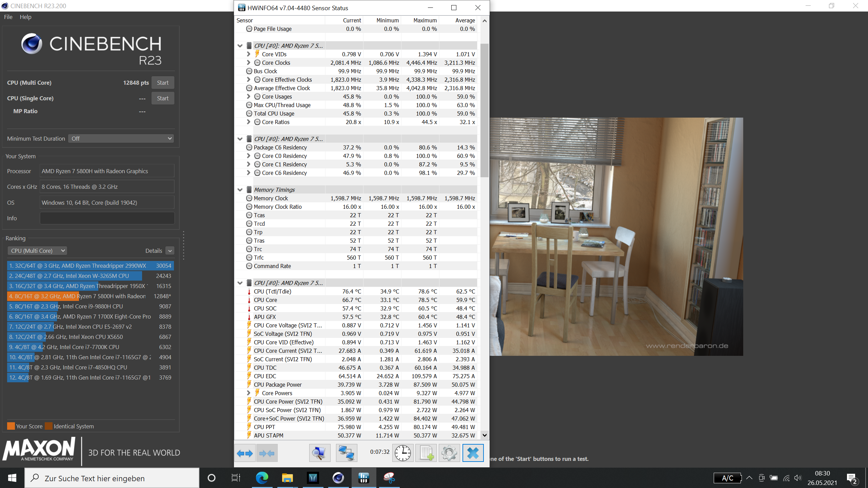Open Microsoft Edge from taskbar
This screenshot has width=868, height=488.
[262, 478]
